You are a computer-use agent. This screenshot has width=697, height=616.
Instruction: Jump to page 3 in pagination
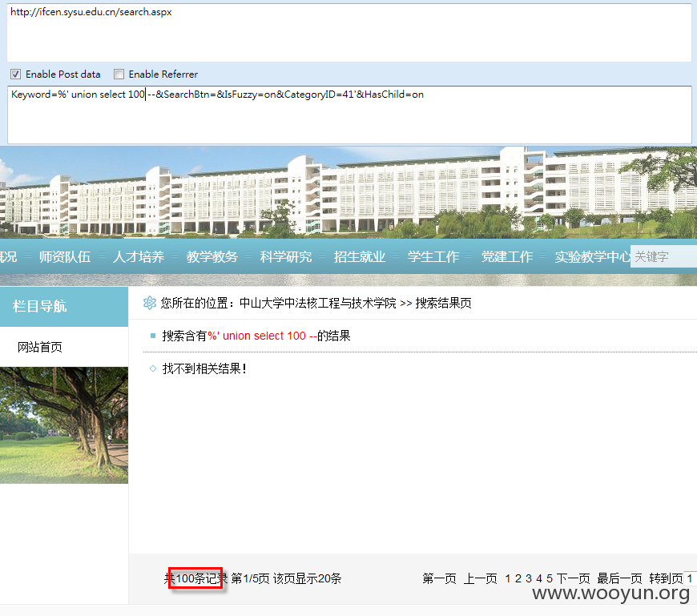529,578
